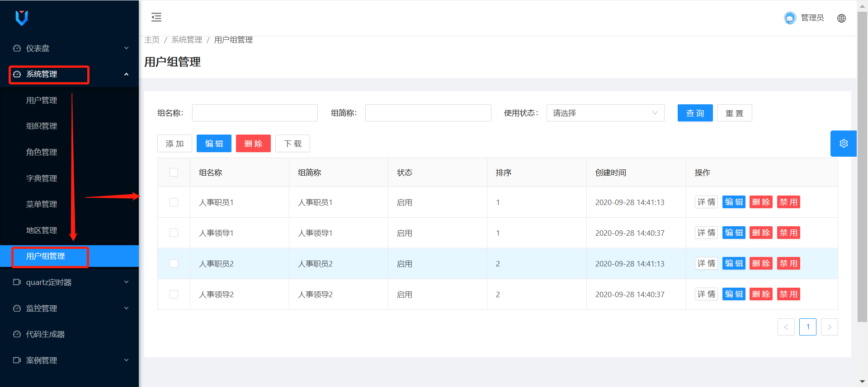Click the 管理员 username label
Screen dimensions: 868x387
[812, 18]
